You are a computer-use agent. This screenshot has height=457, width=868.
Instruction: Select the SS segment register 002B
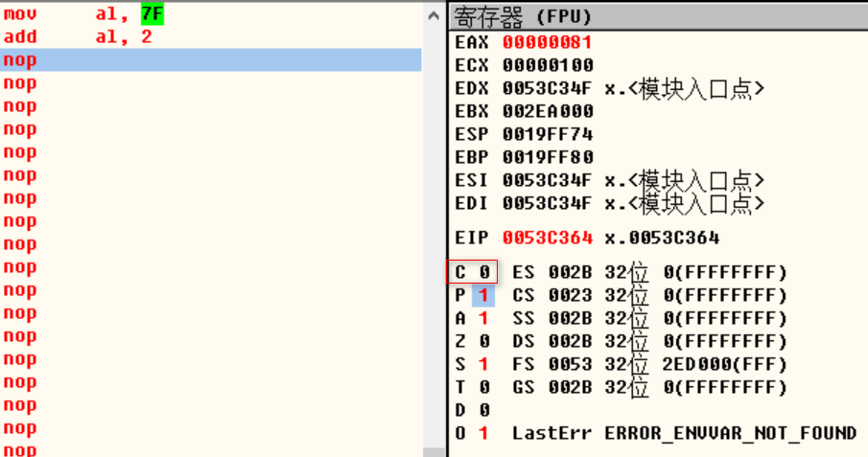click(x=570, y=318)
